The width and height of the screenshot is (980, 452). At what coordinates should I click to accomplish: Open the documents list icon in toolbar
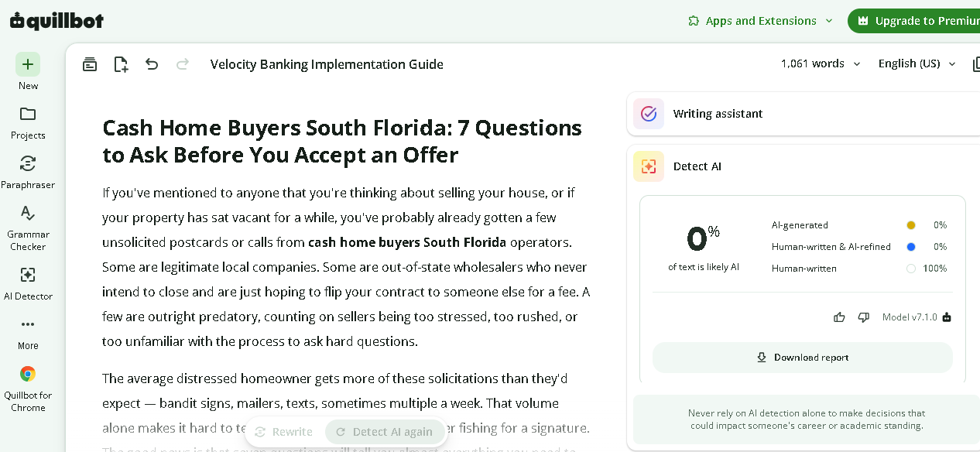[x=90, y=64]
